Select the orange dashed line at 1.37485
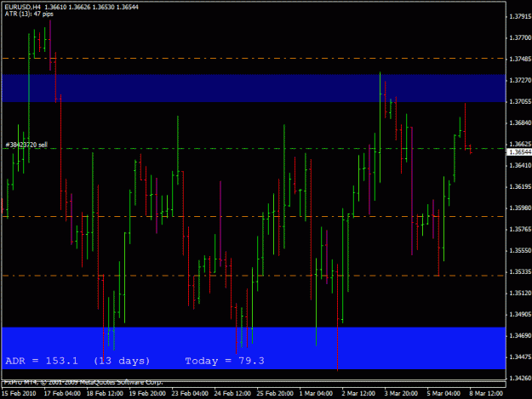This screenshot has width=532, height=399. tap(254, 59)
